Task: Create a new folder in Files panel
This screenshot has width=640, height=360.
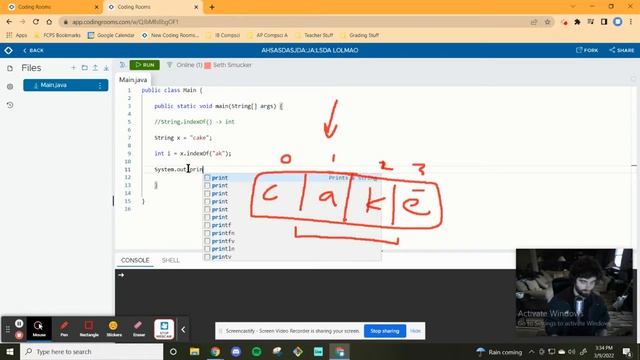Action: (x=84, y=68)
